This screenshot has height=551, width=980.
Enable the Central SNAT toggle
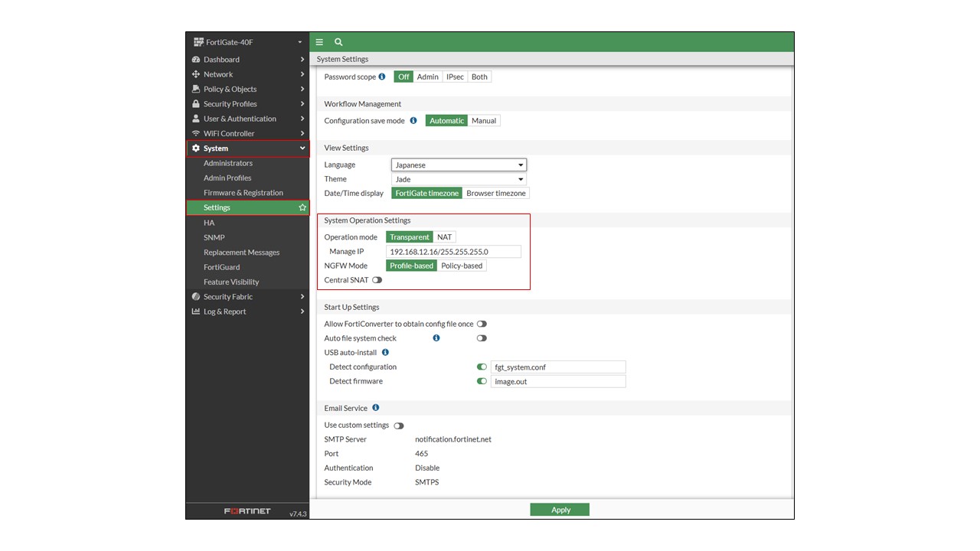point(377,280)
